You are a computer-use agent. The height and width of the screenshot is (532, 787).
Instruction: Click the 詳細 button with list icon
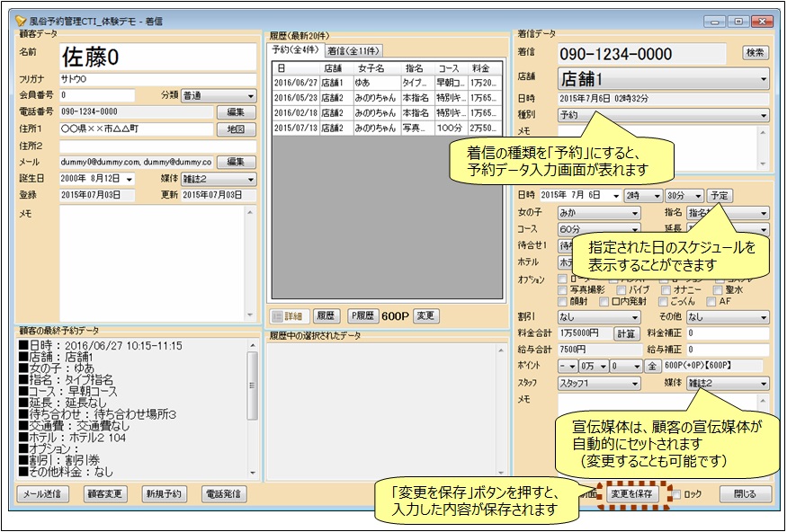point(288,315)
